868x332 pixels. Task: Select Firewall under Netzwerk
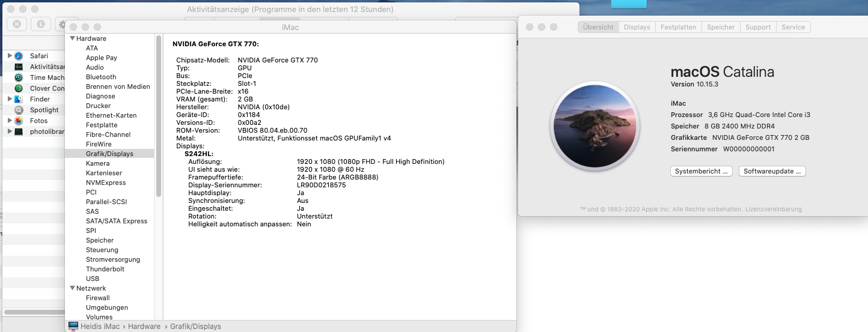pyautogui.click(x=98, y=298)
